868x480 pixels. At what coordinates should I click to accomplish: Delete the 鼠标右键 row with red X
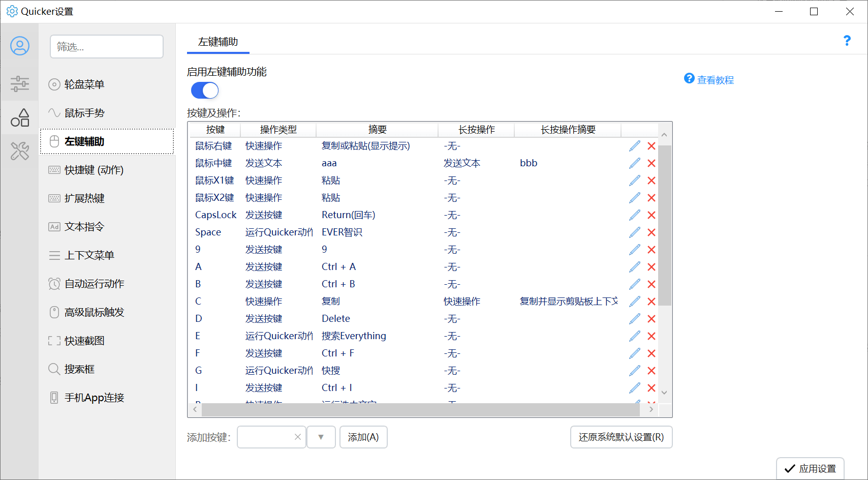click(x=652, y=146)
